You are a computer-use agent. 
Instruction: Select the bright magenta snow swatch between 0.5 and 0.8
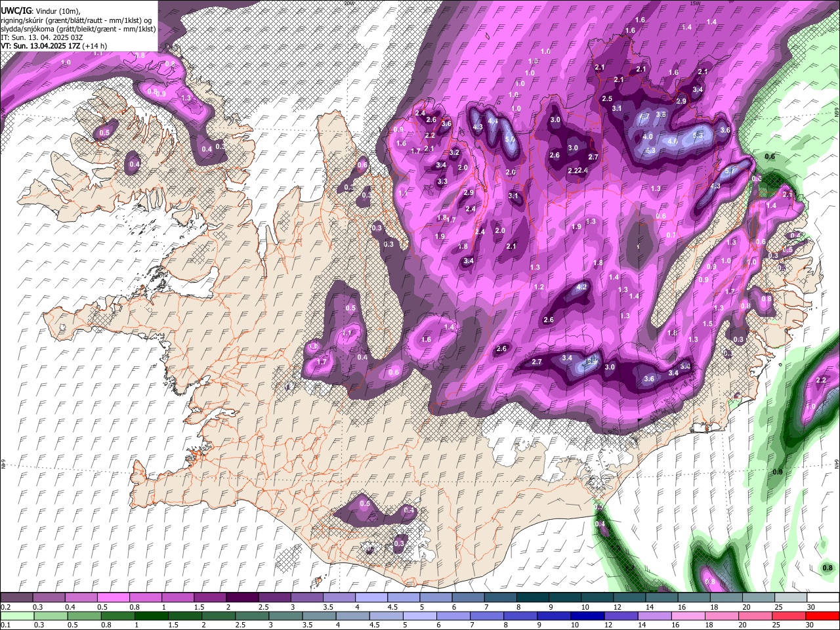113,598
